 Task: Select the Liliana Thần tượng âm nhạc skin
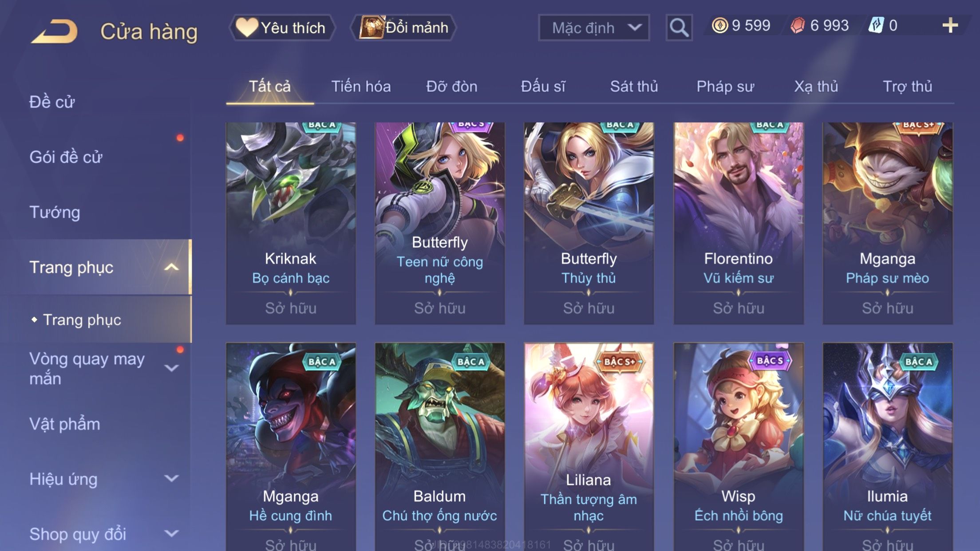pos(589,447)
